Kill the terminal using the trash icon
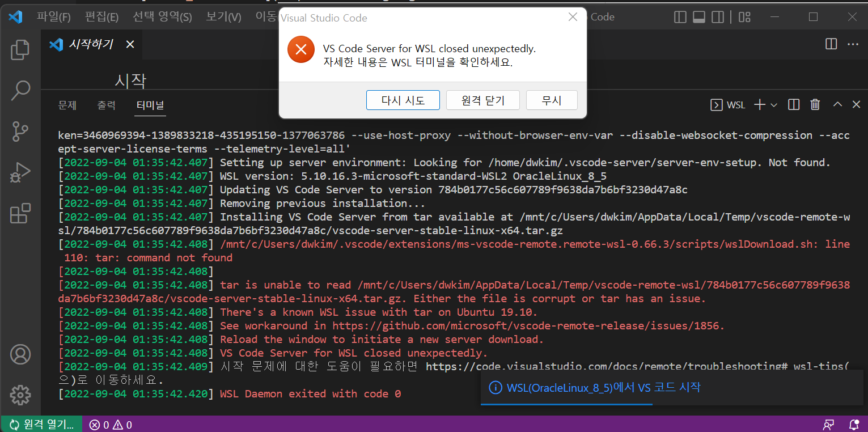The height and width of the screenshot is (432, 868). 815,104
